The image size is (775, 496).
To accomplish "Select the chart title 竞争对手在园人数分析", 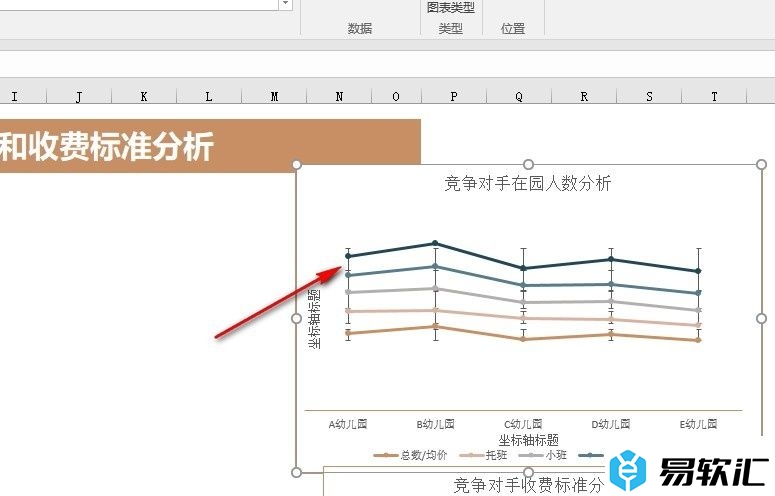I will [527, 183].
